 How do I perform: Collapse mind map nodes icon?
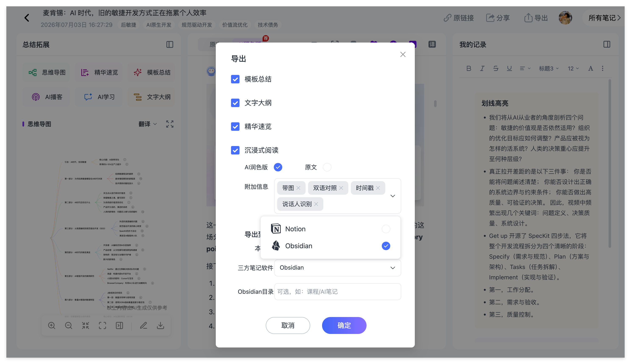[86, 325]
